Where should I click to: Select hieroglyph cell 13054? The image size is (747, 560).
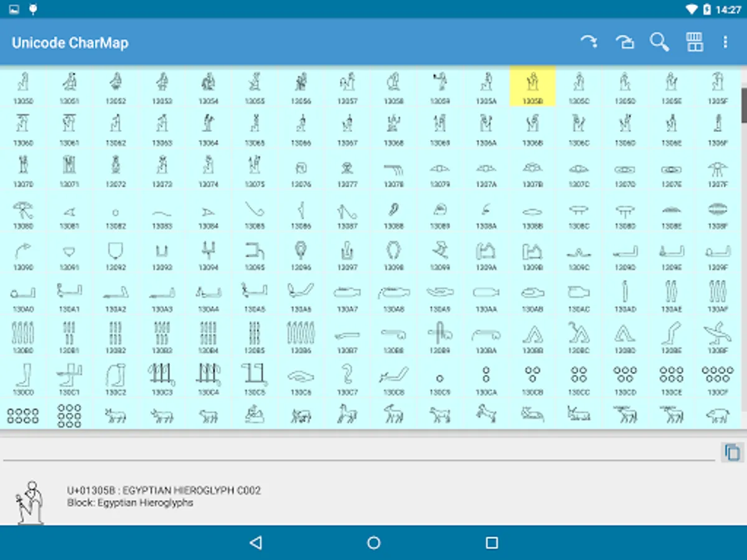tap(209, 86)
